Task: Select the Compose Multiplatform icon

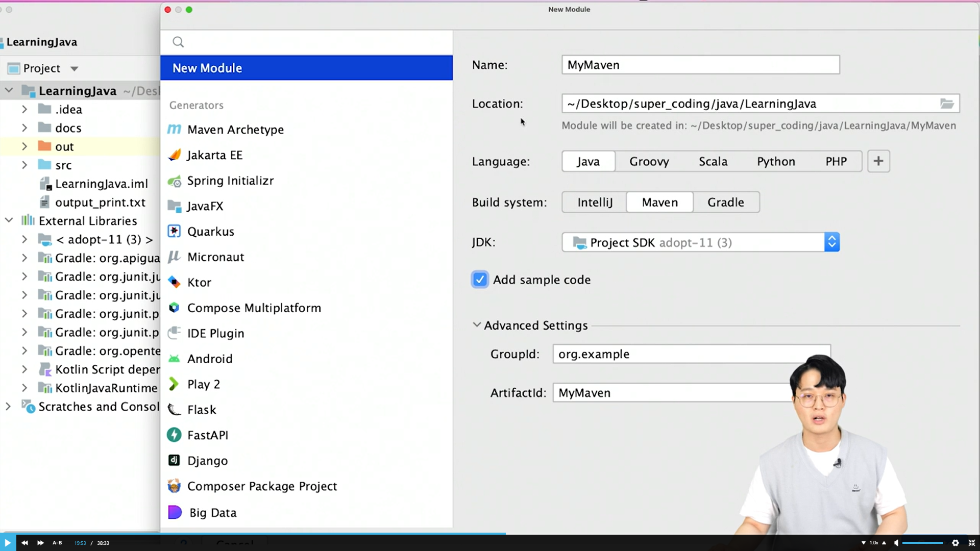Action: pyautogui.click(x=174, y=308)
